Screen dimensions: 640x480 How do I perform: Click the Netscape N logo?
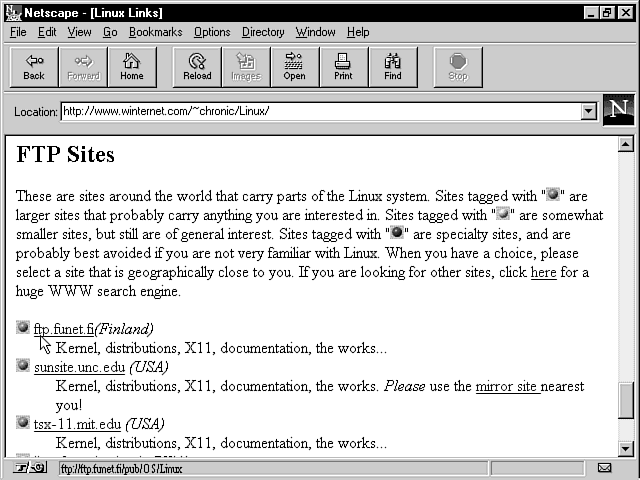(x=619, y=111)
